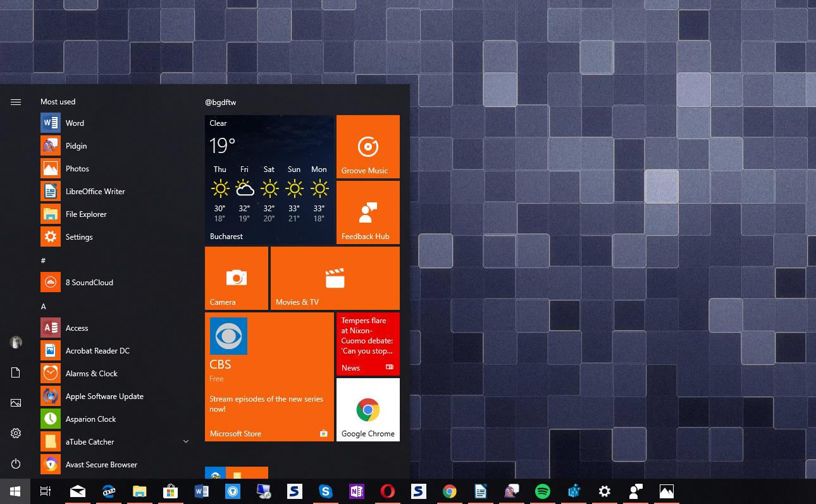Open Skype from the taskbar

click(326, 491)
